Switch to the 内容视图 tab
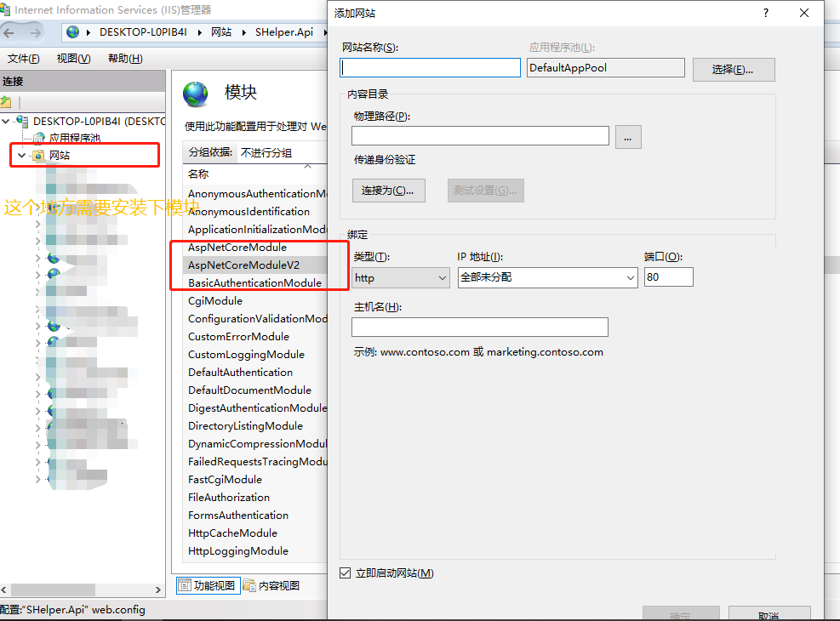This screenshot has height=621, width=840. click(271, 585)
